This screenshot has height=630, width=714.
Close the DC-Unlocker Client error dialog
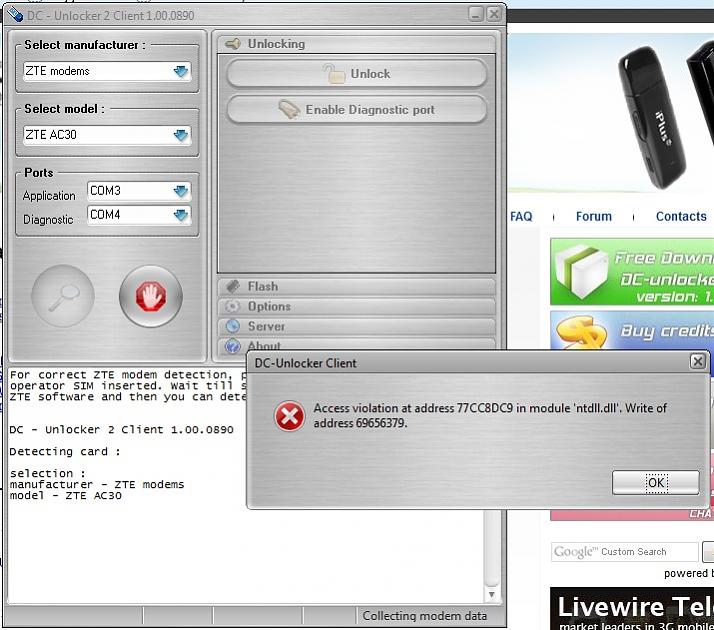click(x=697, y=362)
